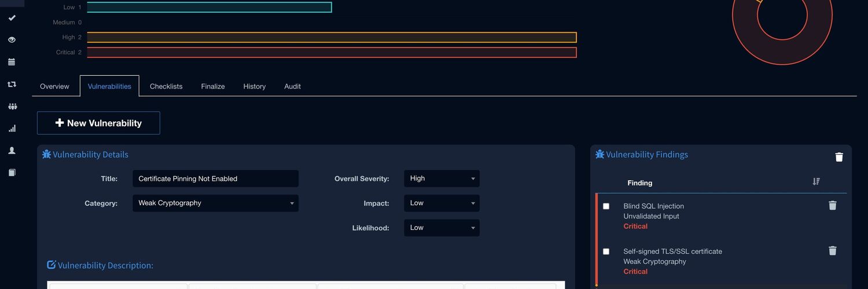Open the signal bars sidebar icon
Screen dimensions: 868x289
pyautogui.click(x=12, y=128)
